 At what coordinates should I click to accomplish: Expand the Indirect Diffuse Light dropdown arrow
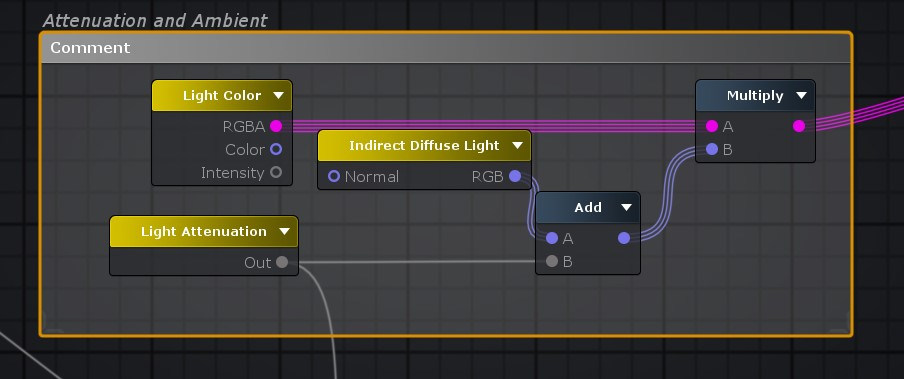point(517,145)
